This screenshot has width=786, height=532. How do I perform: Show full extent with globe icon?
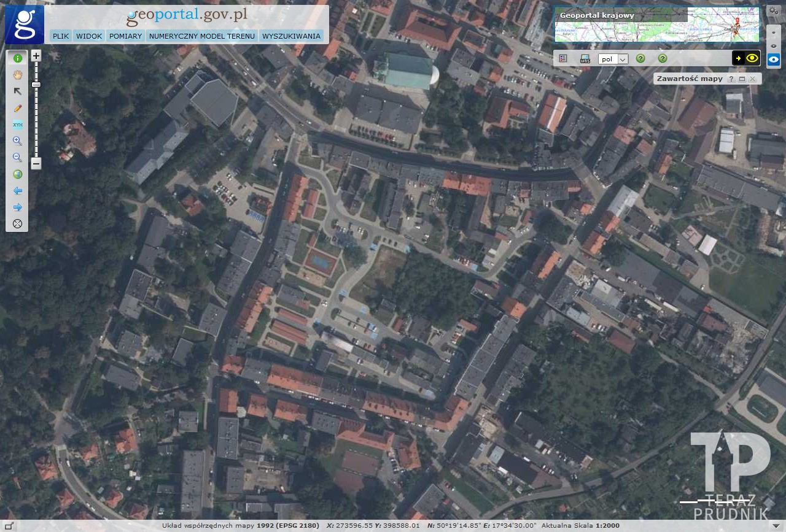point(17,174)
